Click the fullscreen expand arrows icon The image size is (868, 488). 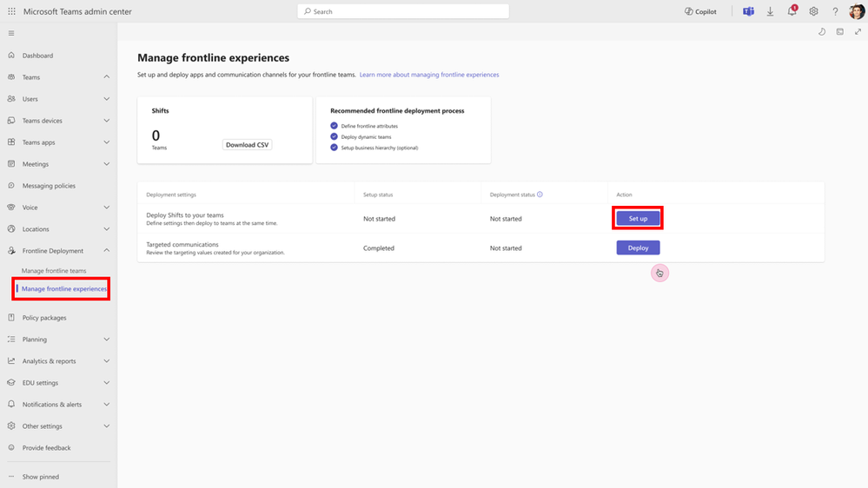[858, 32]
